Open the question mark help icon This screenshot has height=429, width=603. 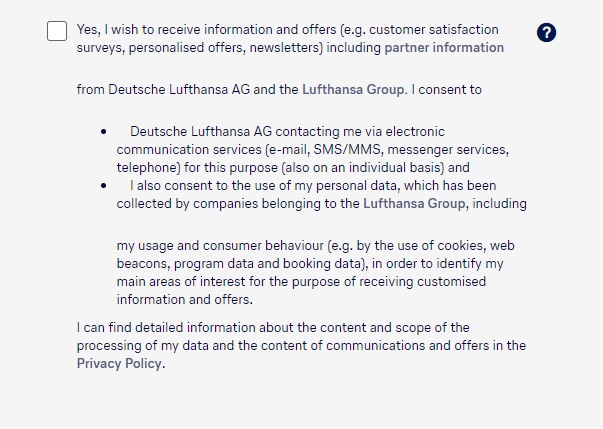tap(546, 32)
